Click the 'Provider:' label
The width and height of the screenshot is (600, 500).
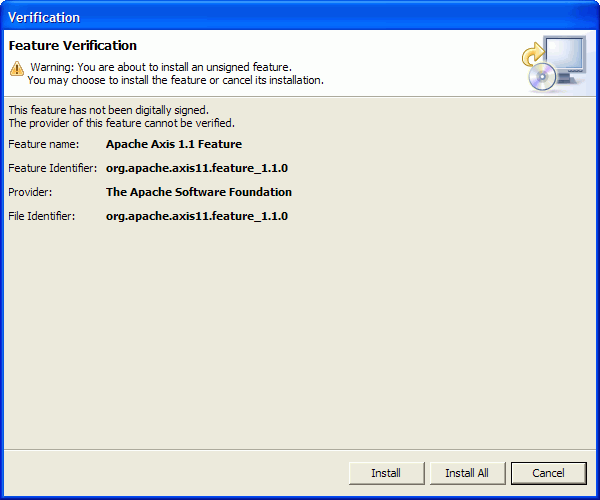pyautogui.click(x=30, y=192)
